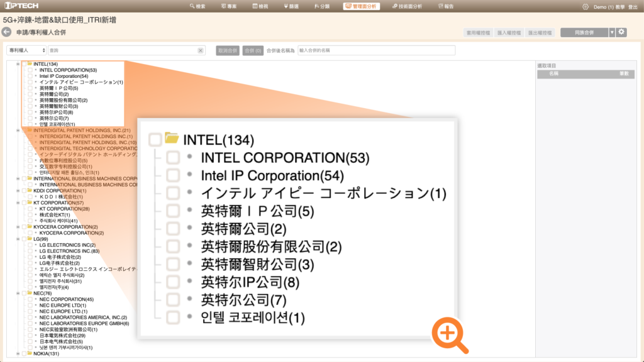Screen dimensions: 644x362
Task: Tick the LG ELECTRONICS INC.(83) checkbox
Action: click(30, 251)
